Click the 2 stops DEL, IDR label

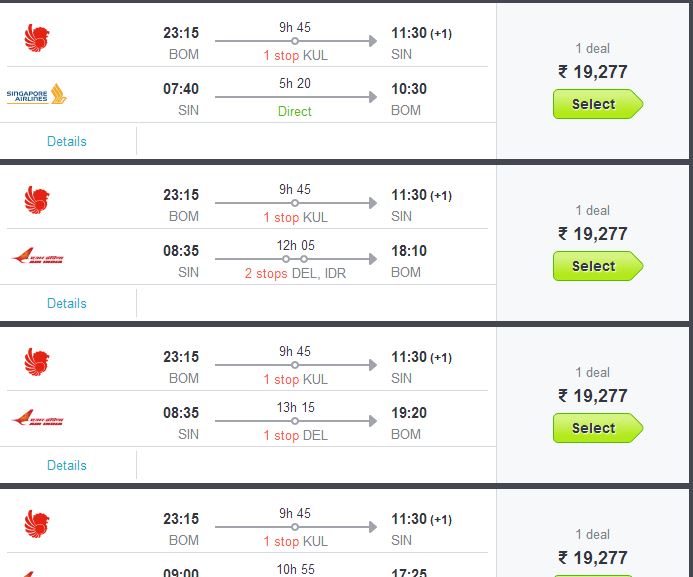click(x=295, y=273)
